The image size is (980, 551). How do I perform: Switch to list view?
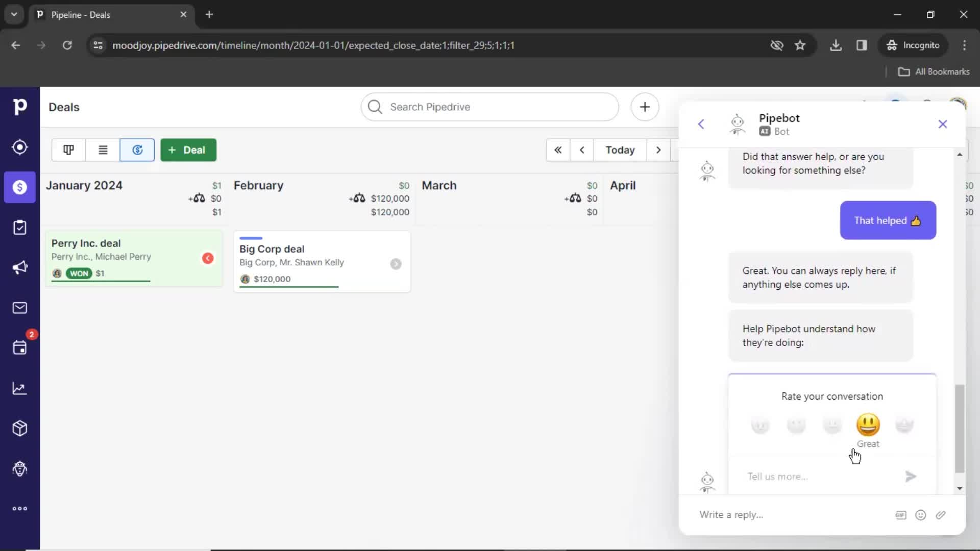(x=103, y=150)
